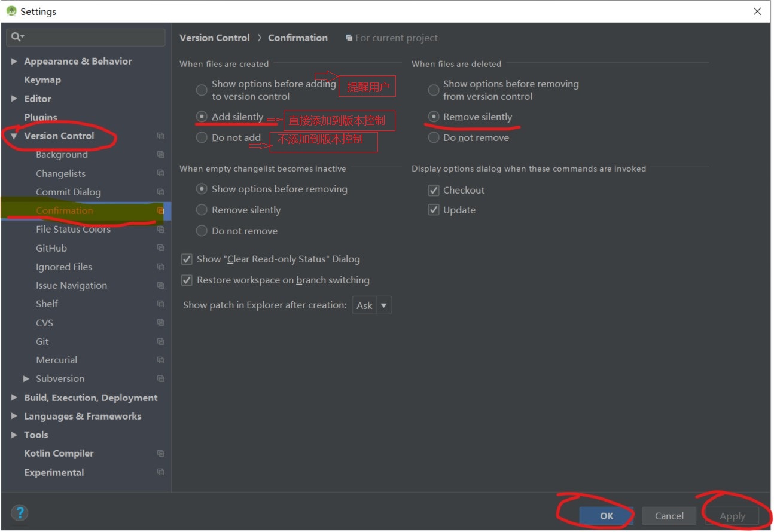
Task: Click the Apply button
Action: pyautogui.click(x=732, y=516)
